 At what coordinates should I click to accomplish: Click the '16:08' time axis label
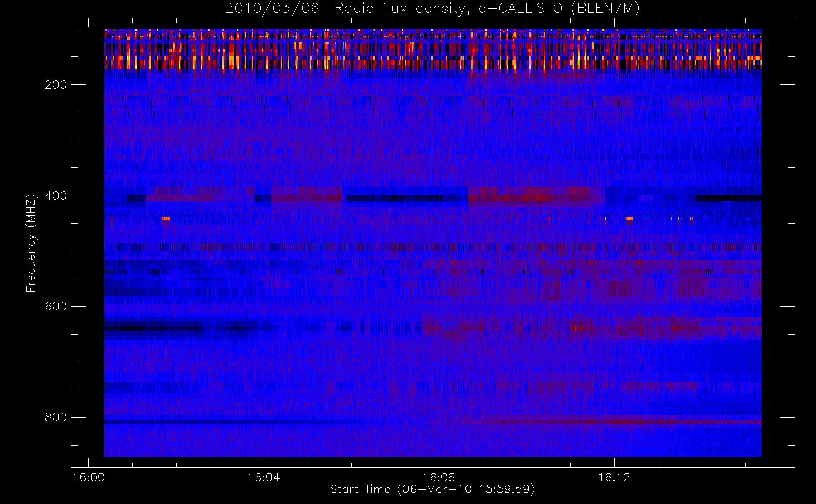(439, 477)
